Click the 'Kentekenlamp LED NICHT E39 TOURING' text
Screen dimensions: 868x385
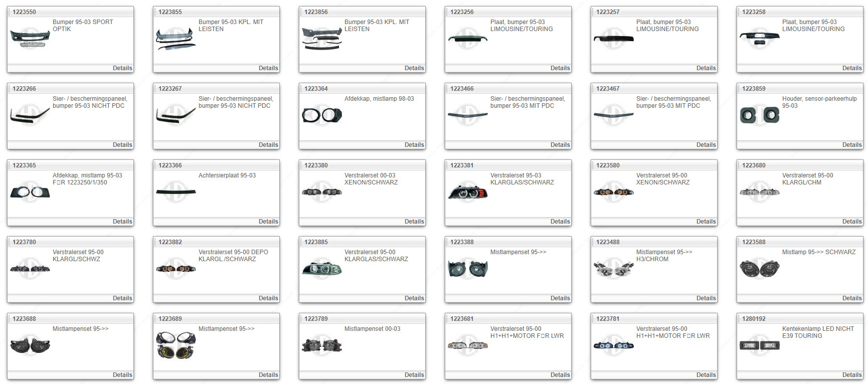818,332
